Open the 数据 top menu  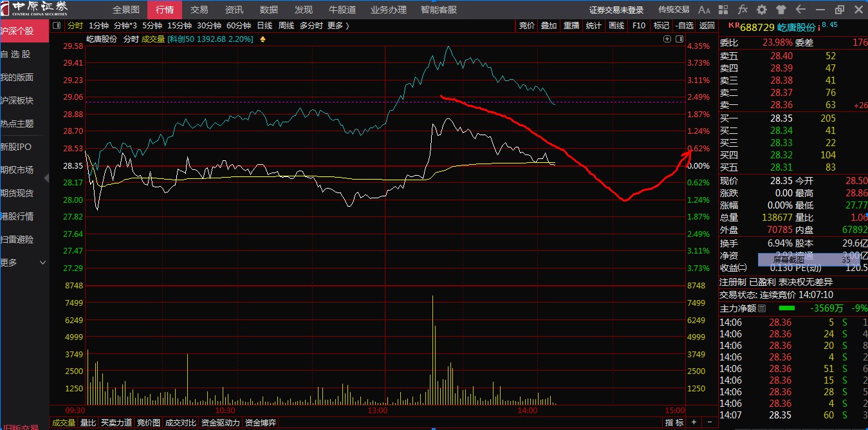click(269, 10)
